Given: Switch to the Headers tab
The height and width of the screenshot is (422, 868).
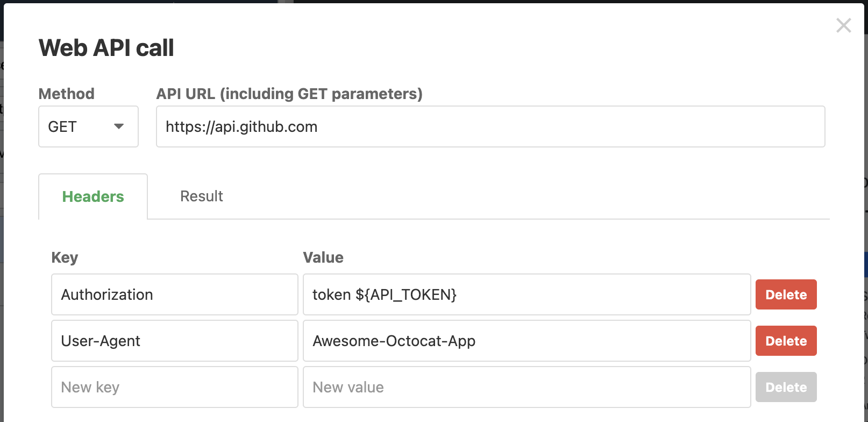Looking at the screenshot, I should pos(93,196).
